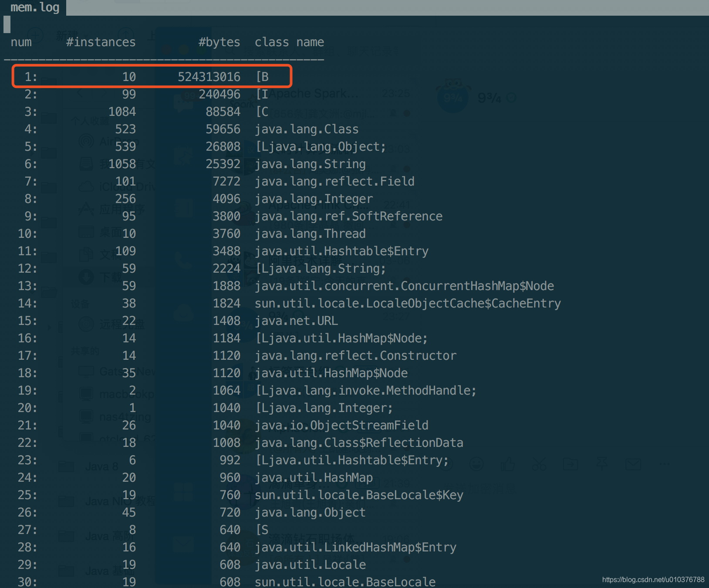The height and width of the screenshot is (588, 709).
Task: Click [Ljava.lang.Object; class name
Action: coord(321,147)
